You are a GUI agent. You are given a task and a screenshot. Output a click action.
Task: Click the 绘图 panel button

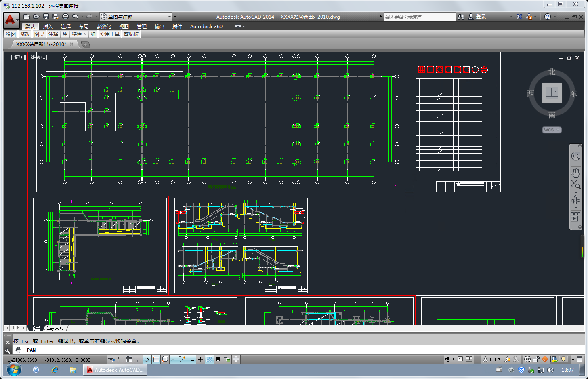click(11, 34)
